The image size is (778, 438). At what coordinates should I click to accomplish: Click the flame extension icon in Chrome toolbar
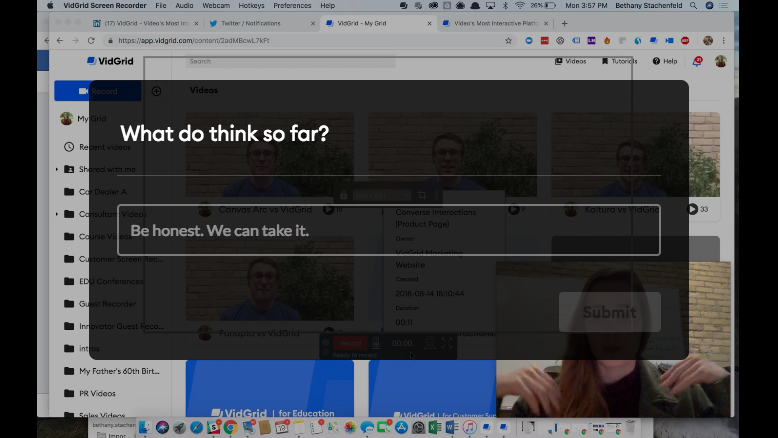[607, 41]
